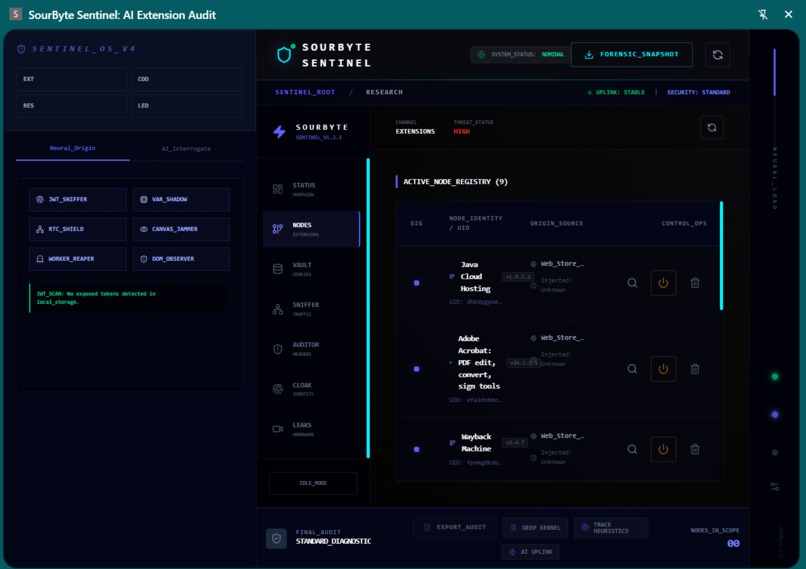Click the RESEARCH breadcrumb
The height and width of the screenshot is (569, 806).
tap(384, 93)
